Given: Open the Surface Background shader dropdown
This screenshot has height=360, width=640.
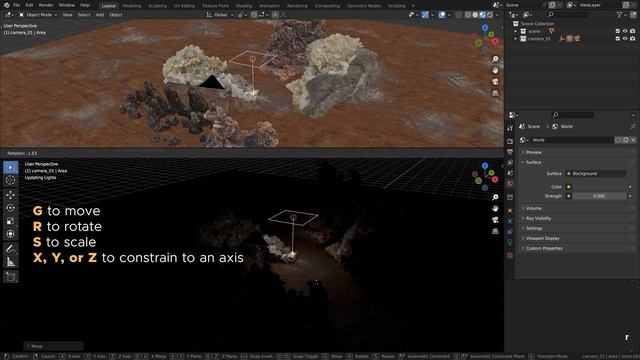Looking at the screenshot, I should pos(596,173).
